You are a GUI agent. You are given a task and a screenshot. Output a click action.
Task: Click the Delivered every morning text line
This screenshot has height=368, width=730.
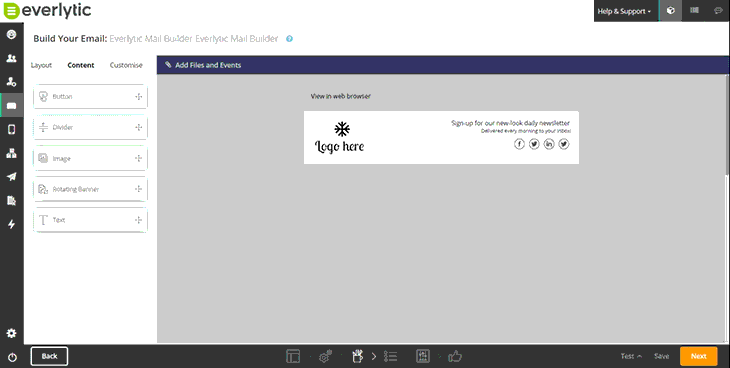coord(526,131)
